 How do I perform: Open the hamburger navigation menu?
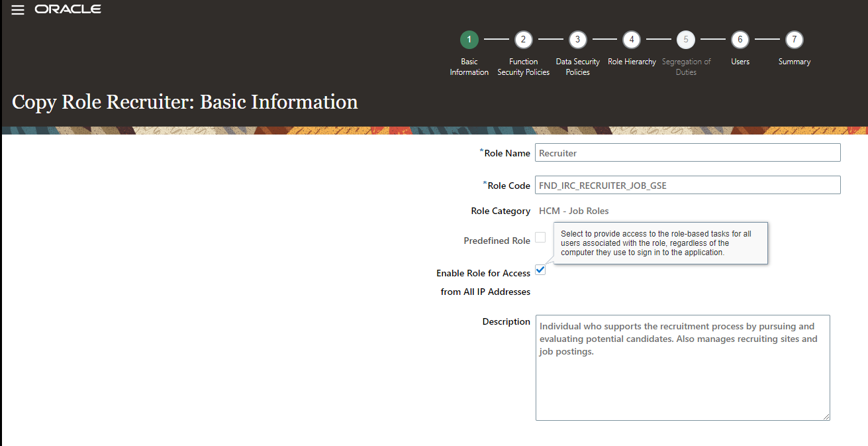tap(18, 10)
